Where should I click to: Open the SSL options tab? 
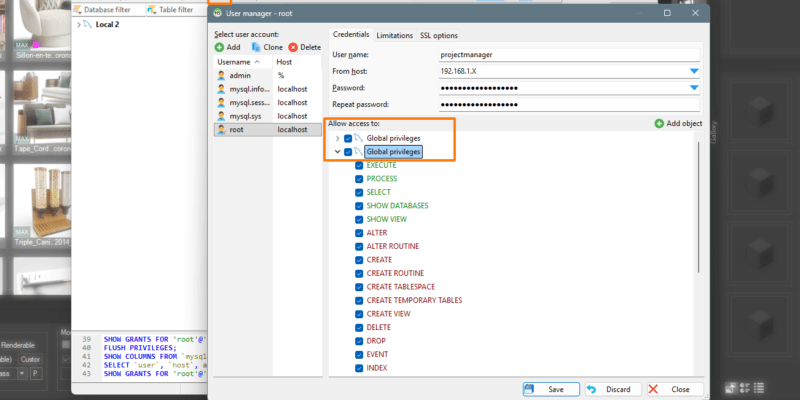(439, 35)
